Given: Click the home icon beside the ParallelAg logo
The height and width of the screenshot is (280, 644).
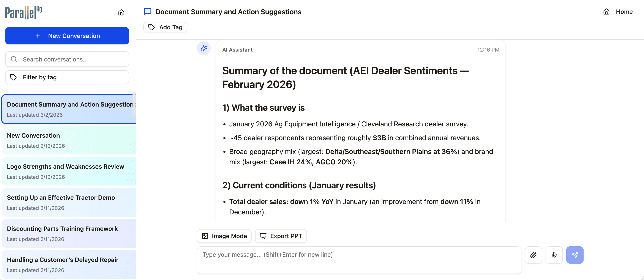Looking at the screenshot, I should click(121, 13).
